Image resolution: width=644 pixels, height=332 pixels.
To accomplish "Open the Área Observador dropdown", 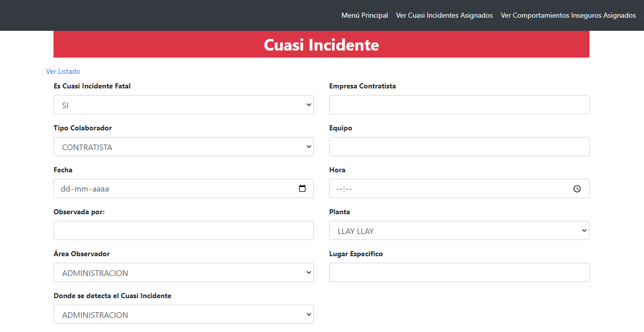I will point(183,272).
